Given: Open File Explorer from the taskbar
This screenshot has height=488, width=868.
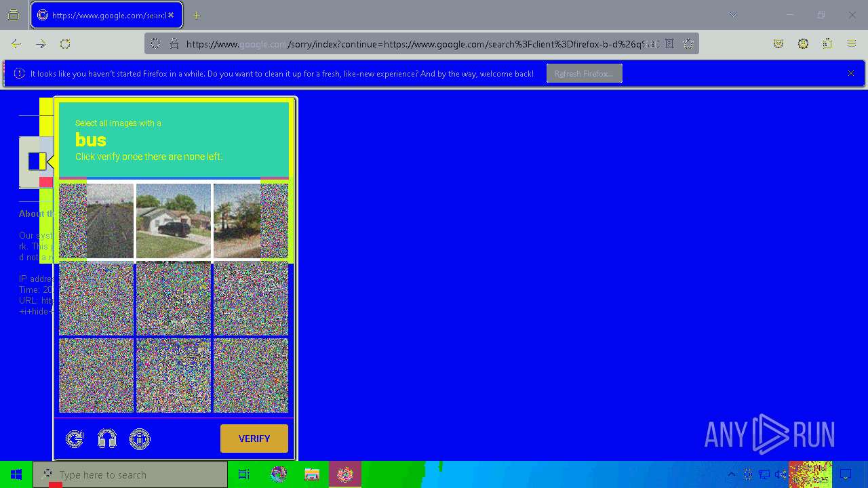Looking at the screenshot, I should (x=312, y=474).
